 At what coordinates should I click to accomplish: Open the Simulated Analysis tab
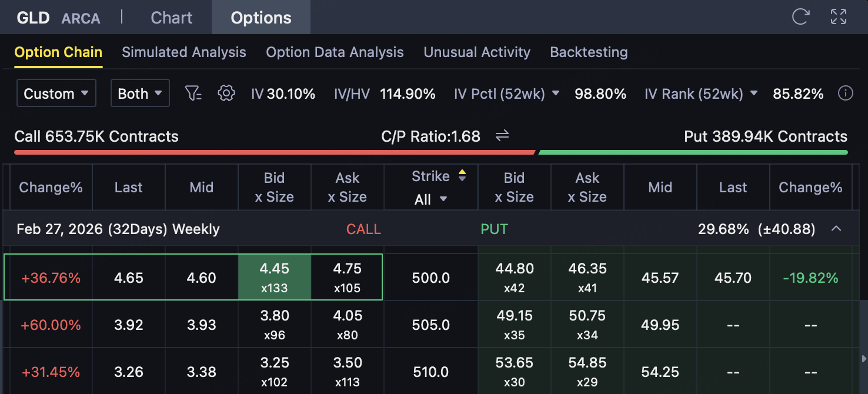tap(183, 52)
